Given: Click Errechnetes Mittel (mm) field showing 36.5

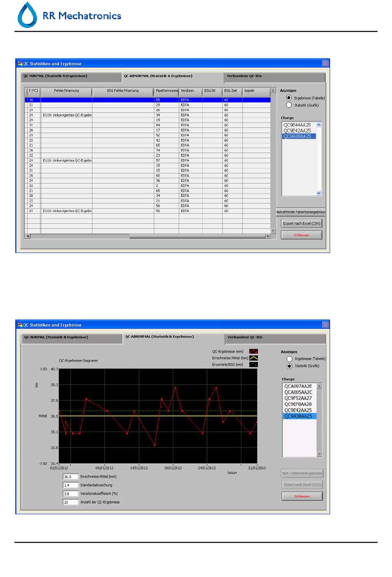Looking at the screenshot, I should tap(71, 477).
